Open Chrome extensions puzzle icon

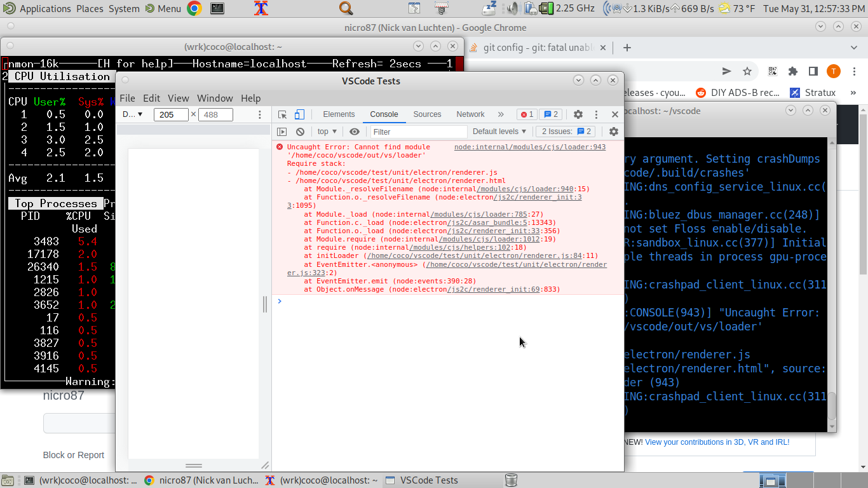pyautogui.click(x=793, y=71)
